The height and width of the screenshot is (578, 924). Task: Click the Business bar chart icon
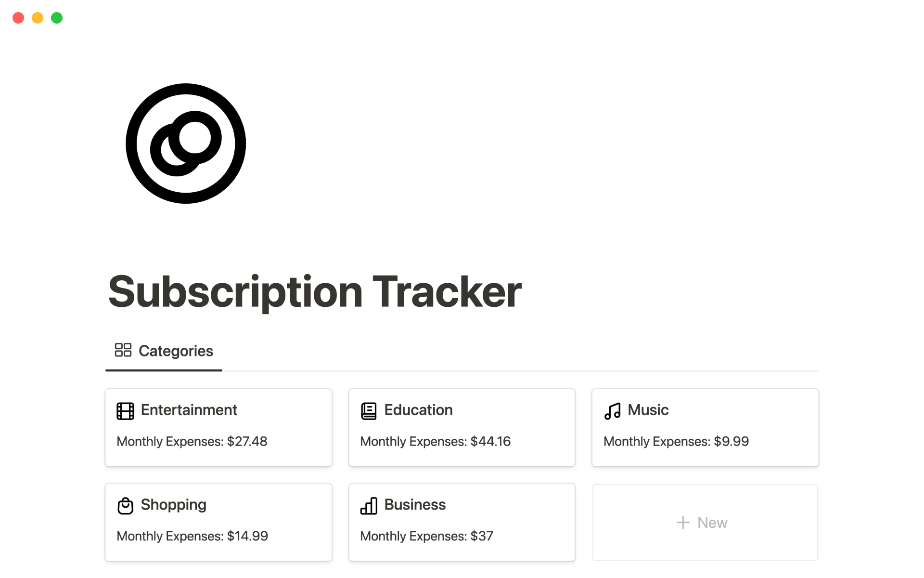click(369, 506)
